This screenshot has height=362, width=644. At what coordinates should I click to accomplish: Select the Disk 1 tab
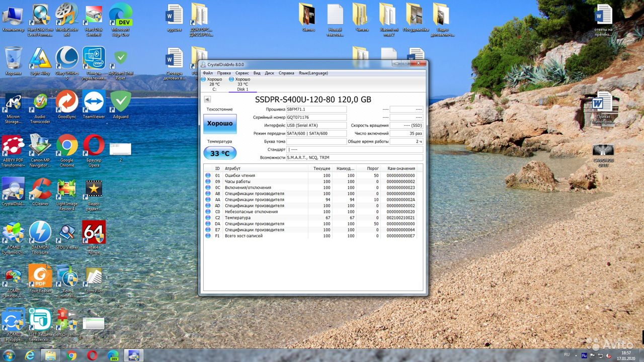point(243,84)
